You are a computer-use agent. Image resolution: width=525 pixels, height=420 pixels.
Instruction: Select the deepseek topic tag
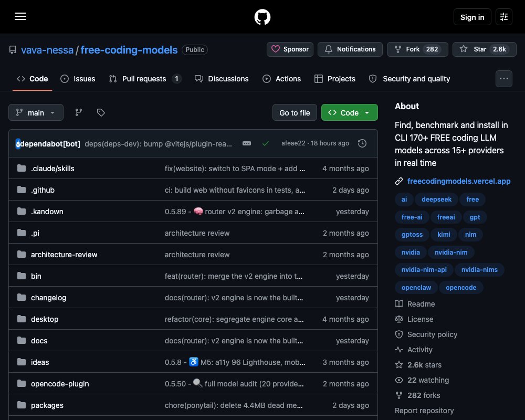(x=436, y=199)
